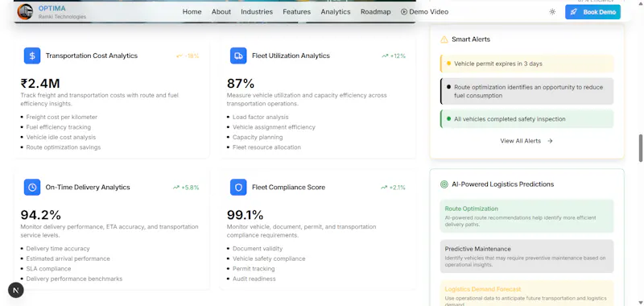The height and width of the screenshot is (306, 644).
Task: Click Fuel efficiency tracking item
Action: tap(58, 127)
